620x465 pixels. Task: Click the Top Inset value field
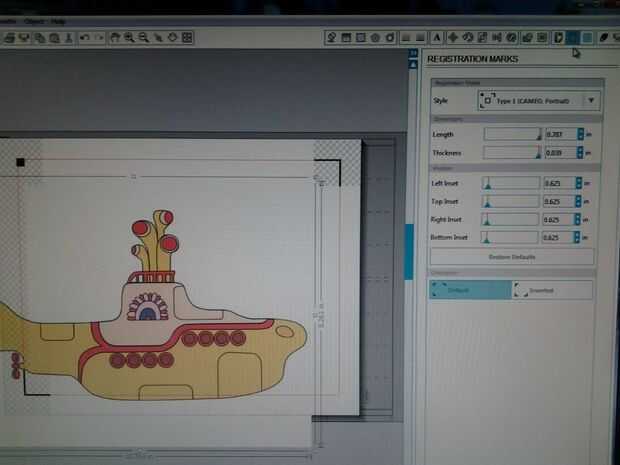pos(559,201)
